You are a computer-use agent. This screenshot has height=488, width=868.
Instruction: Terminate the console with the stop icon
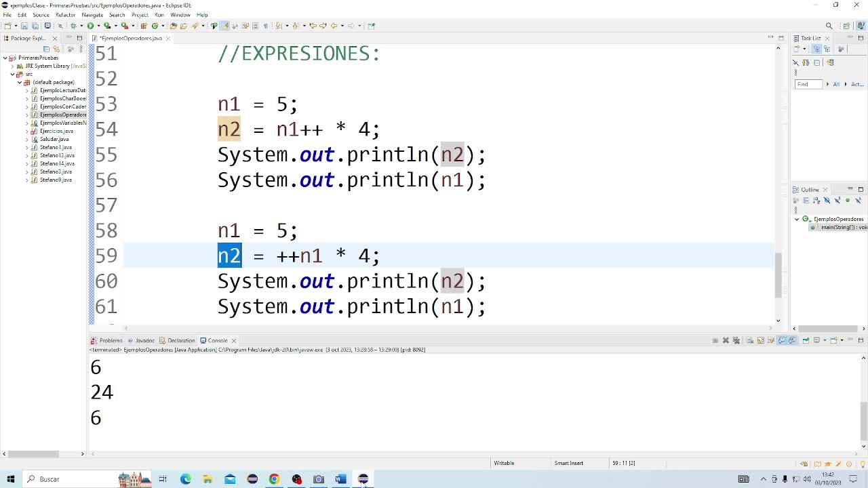point(715,340)
